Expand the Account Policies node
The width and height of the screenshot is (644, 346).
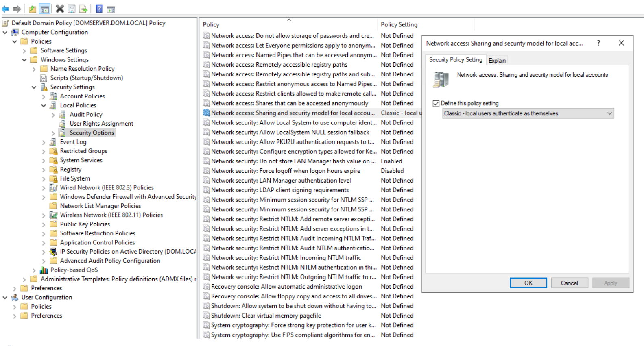tap(44, 97)
